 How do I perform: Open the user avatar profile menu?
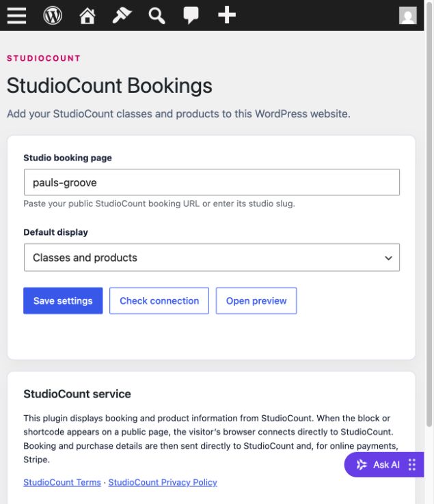pos(407,15)
